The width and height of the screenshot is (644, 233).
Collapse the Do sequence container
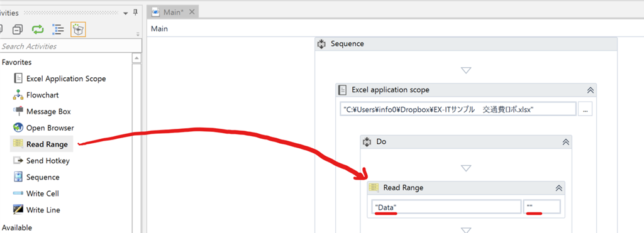pos(565,142)
